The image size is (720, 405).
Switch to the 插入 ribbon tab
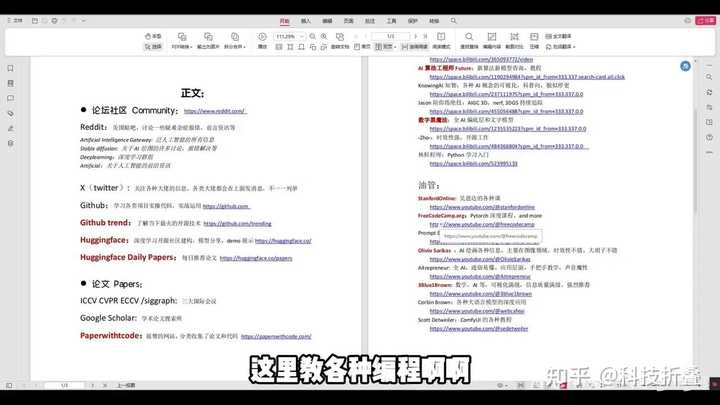click(305, 20)
